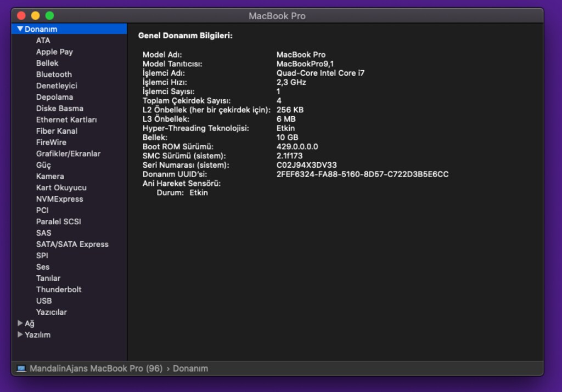Click the green full-screen button
The image size is (562, 392).
coord(50,15)
